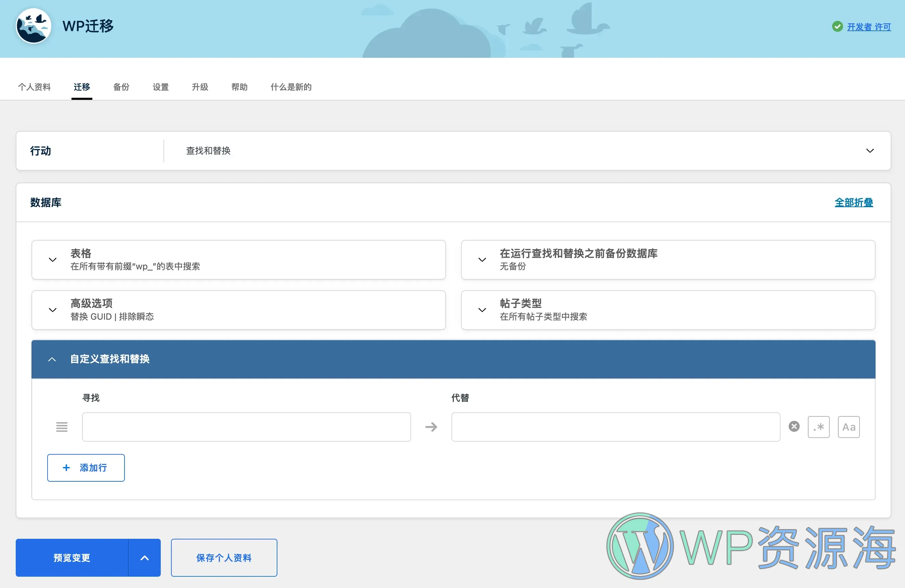905x588 pixels.
Task: Open the 预览变更 button's arrow menu
Action: click(x=144, y=558)
